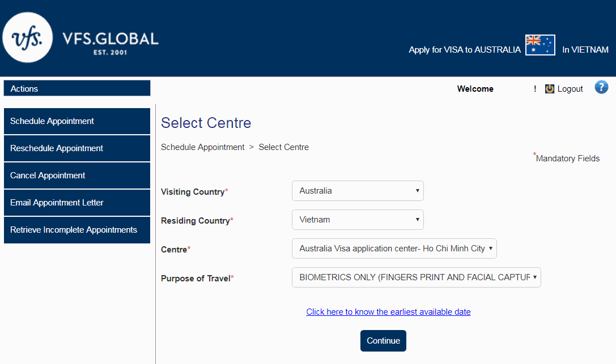The width and height of the screenshot is (616, 364).
Task: Click the Residing Country label
Action: 197,220
